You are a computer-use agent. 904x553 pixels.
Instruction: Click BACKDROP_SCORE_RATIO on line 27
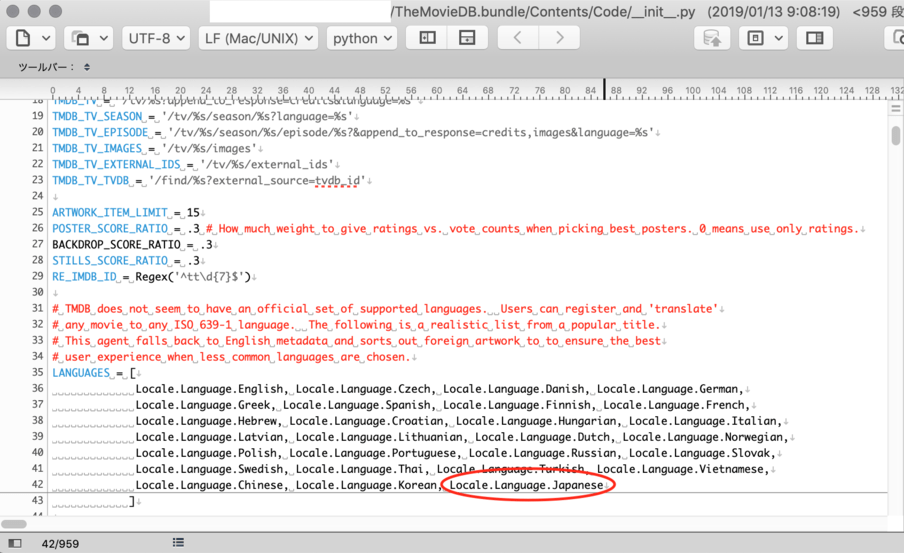tap(116, 244)
